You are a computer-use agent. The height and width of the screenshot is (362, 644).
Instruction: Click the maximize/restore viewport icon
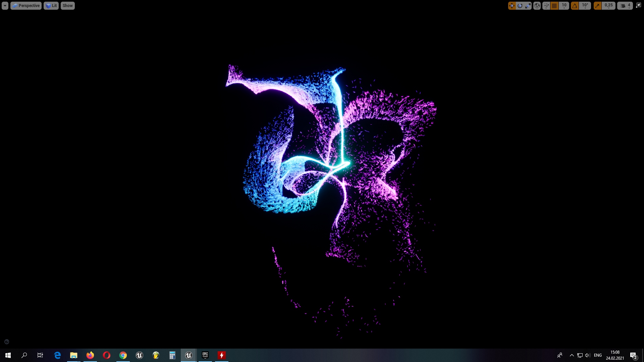click(638, 5)
